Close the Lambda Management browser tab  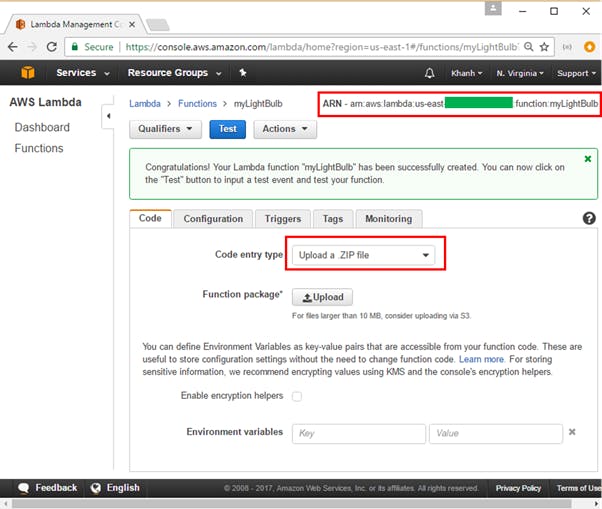point(132,25)
